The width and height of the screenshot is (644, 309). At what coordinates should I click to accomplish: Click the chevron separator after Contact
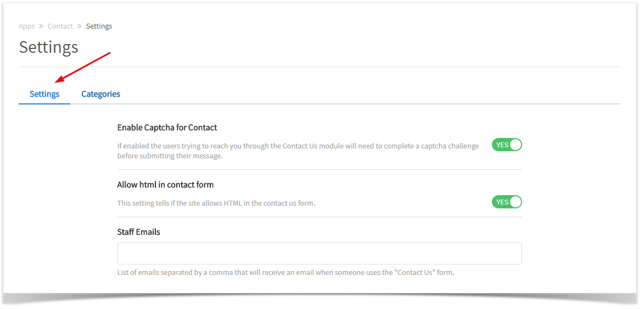(x=80, y=26)
